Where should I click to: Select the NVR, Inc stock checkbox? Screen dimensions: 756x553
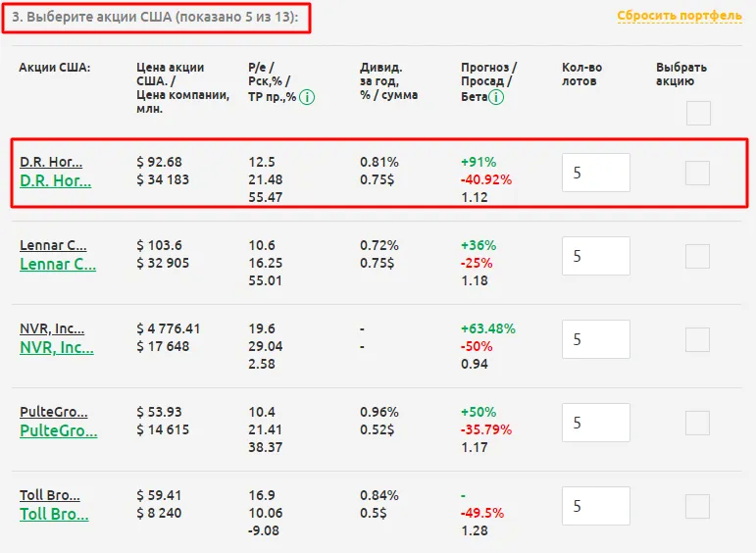point(697,339)
